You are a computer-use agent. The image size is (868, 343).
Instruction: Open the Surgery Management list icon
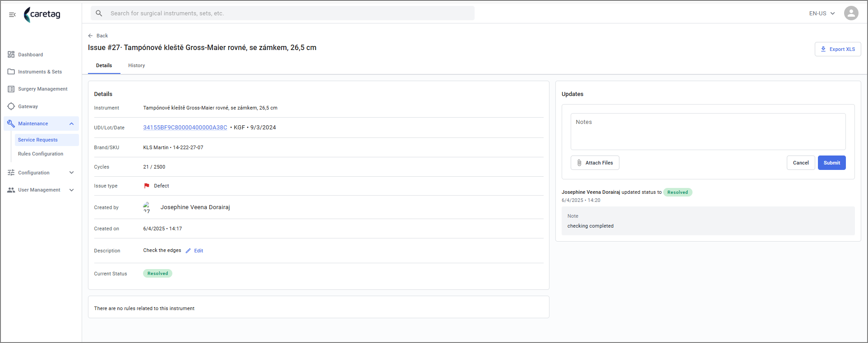[x=11, y=89]
